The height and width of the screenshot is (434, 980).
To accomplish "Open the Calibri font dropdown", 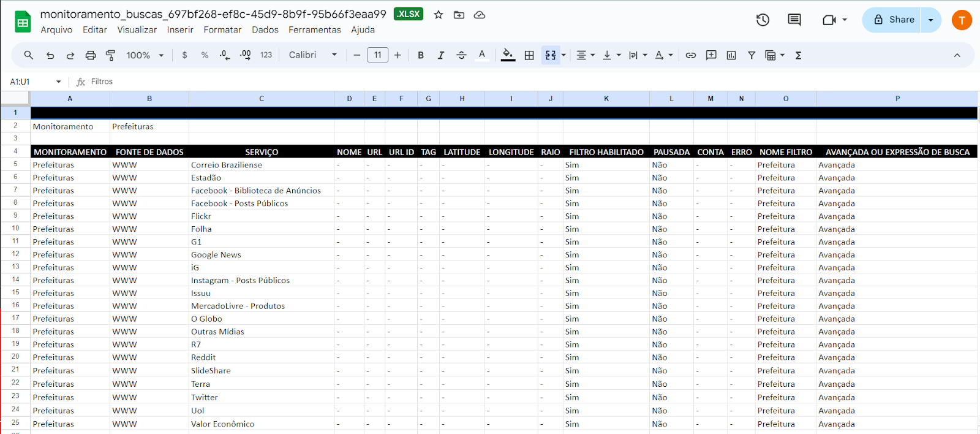I will pyautogui.click(x=313, y=55).
